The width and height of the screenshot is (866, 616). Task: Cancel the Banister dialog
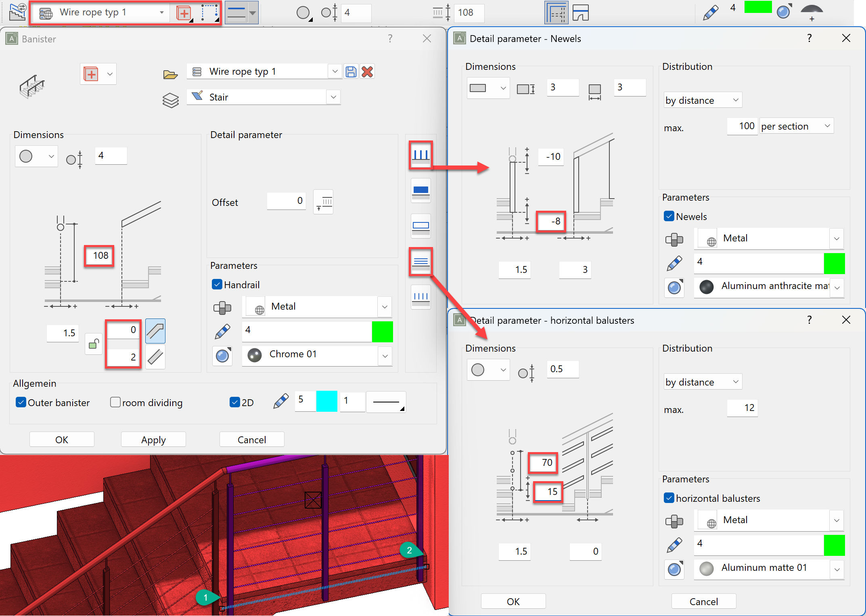pyautogui.click(x=252, y=439)
